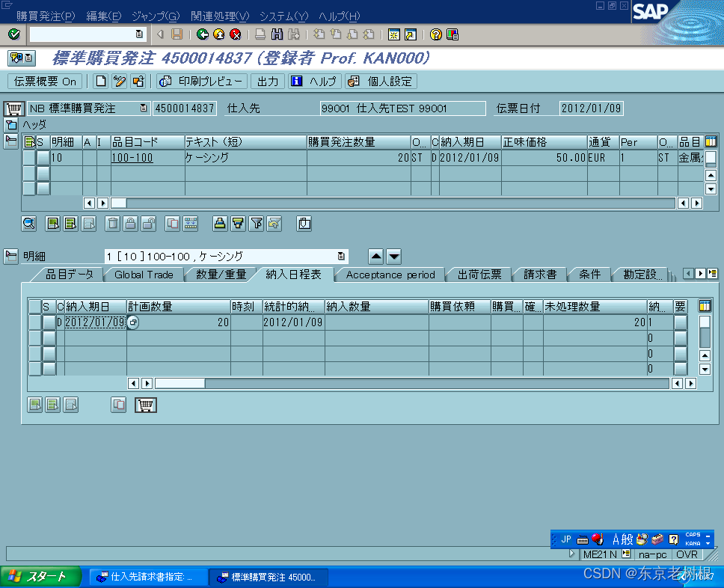Image resolution: width=724 pixels, height=588 pixels.
Task: Click the Sort descending icon in item toolbar
Action: 238,224
